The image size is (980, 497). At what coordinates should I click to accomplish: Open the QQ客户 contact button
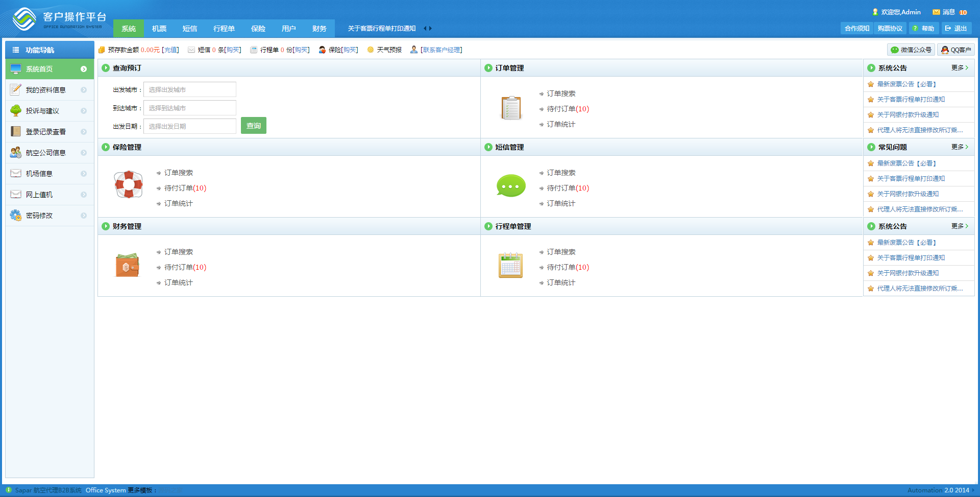coord(956,50)
